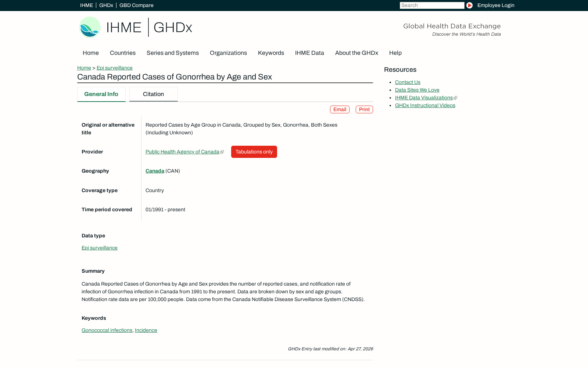Click the 'Provider' field label

[92, 152]
